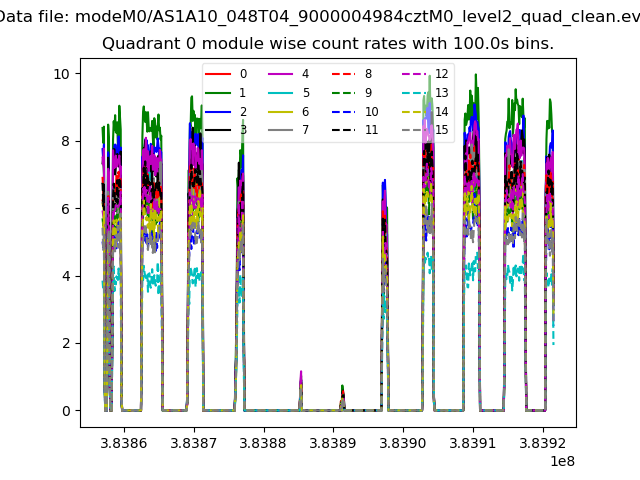Viewport: 640px width, 480px height.
Task: Click the 1e8 axis offset multiplier text
Action: pos(560,461)
